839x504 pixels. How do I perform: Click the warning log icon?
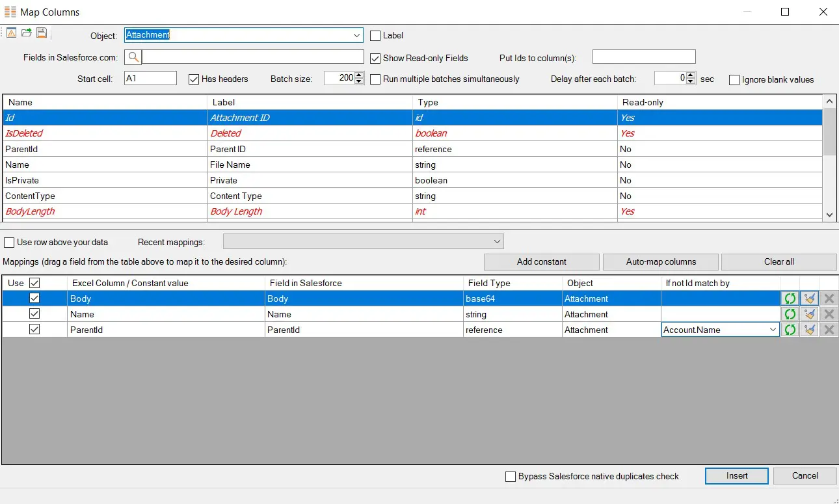click(x=11, y=33)
